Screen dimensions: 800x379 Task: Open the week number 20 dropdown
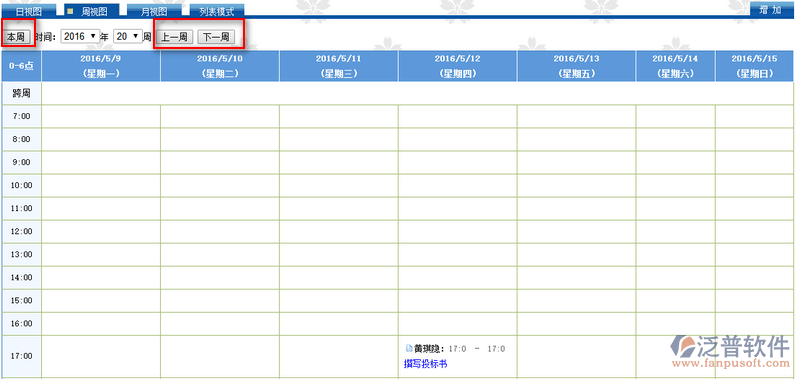[x=128, y=36]
